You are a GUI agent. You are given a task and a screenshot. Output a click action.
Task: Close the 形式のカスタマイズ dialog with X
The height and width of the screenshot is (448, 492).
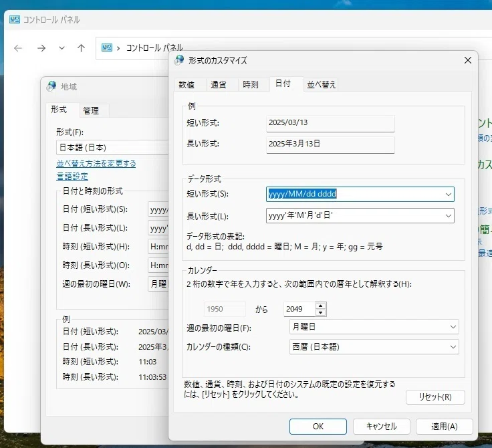coord(467,60)
